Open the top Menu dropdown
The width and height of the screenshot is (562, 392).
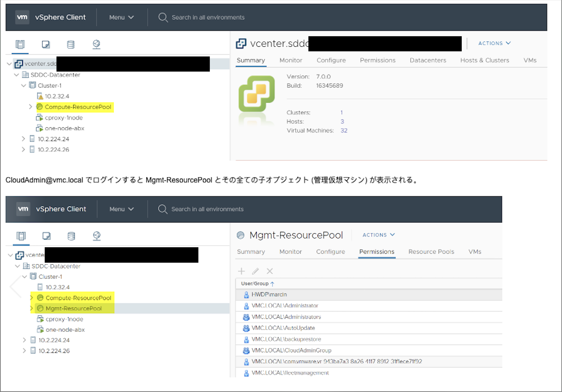pos(121,17)
